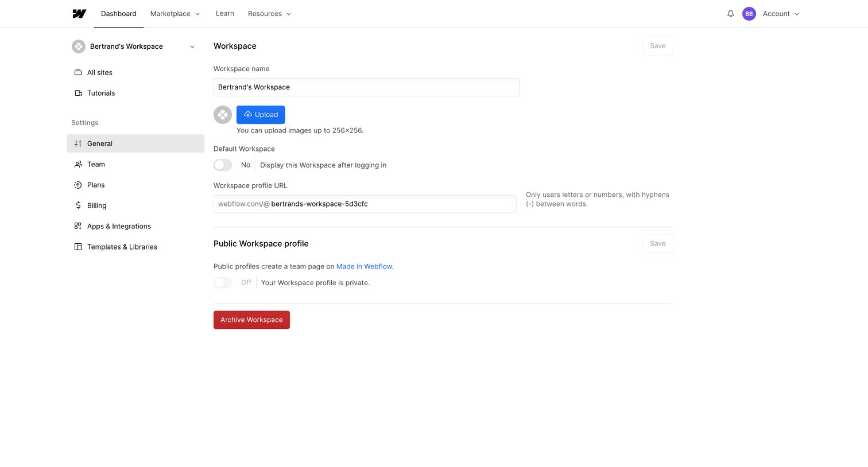Screen dimensions: 868x467
Task: Open the Plans settings page
Action: pyautogui.click(x=135, y=185)
